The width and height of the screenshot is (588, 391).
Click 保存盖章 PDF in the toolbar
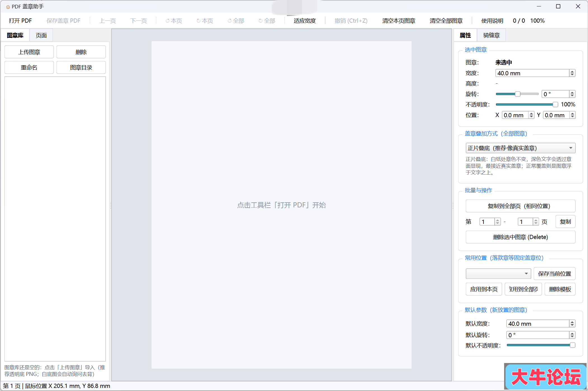pos(63,21)
